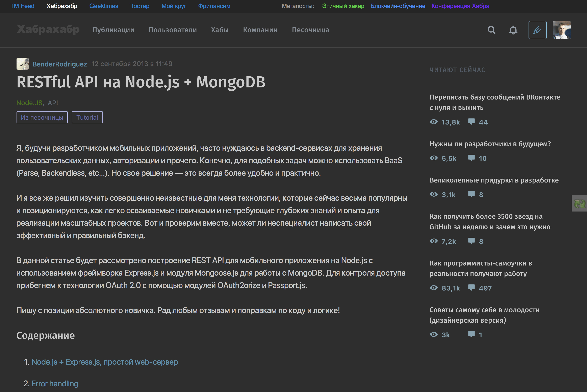Click the green refresh widget icon

coord(580,203)
